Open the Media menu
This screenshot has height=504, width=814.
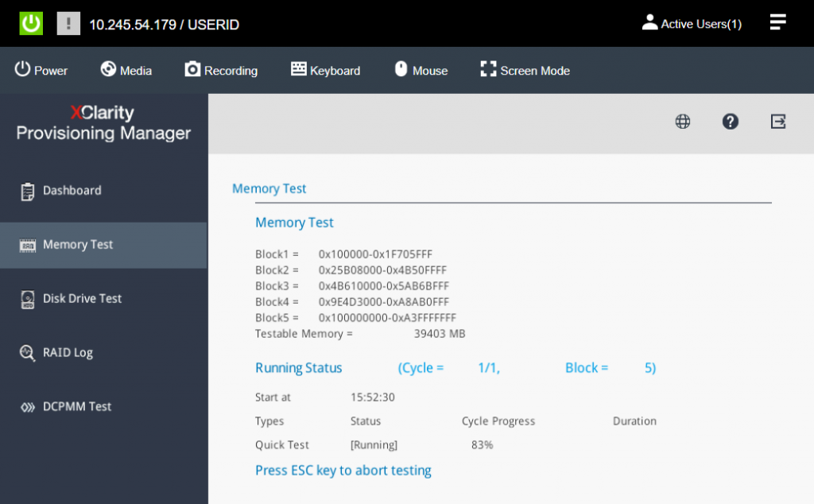point(126,70)
